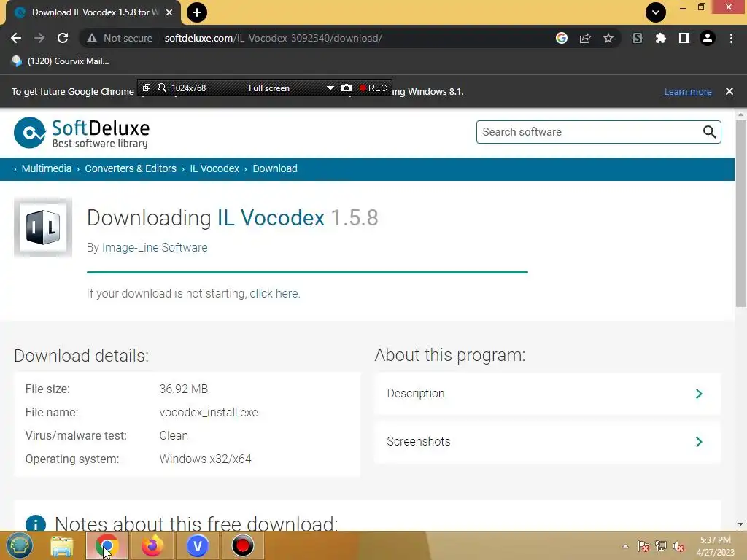
Task: Click the download progress bar
Action: [307, 272]
